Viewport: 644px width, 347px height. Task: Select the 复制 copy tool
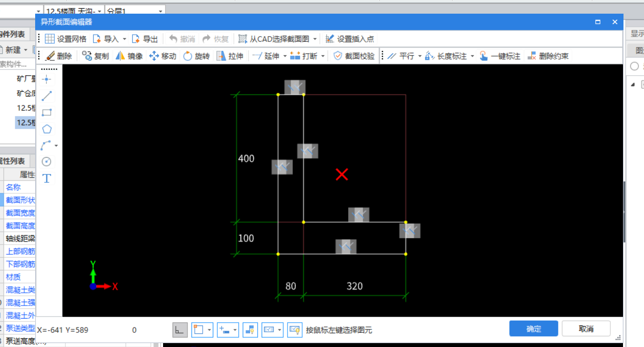(95, 56)
